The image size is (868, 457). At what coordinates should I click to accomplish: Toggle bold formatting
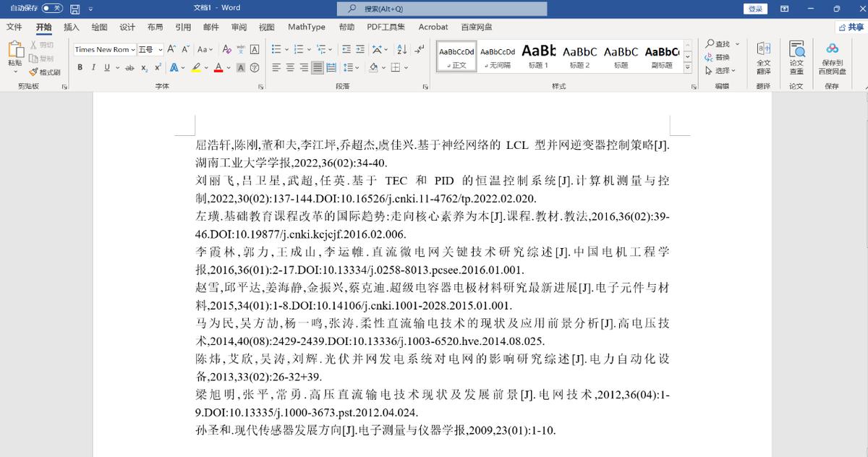coord(80,67)
